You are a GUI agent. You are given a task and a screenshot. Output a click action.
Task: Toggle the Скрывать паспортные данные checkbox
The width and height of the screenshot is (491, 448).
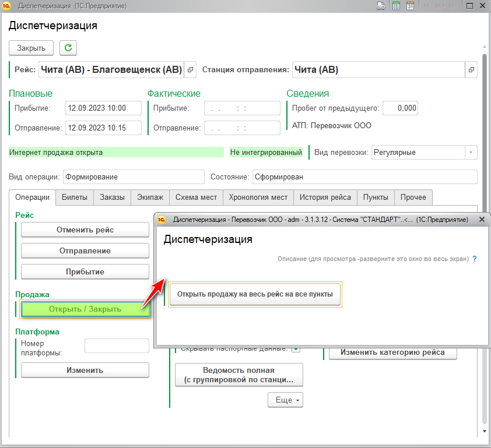296,349
